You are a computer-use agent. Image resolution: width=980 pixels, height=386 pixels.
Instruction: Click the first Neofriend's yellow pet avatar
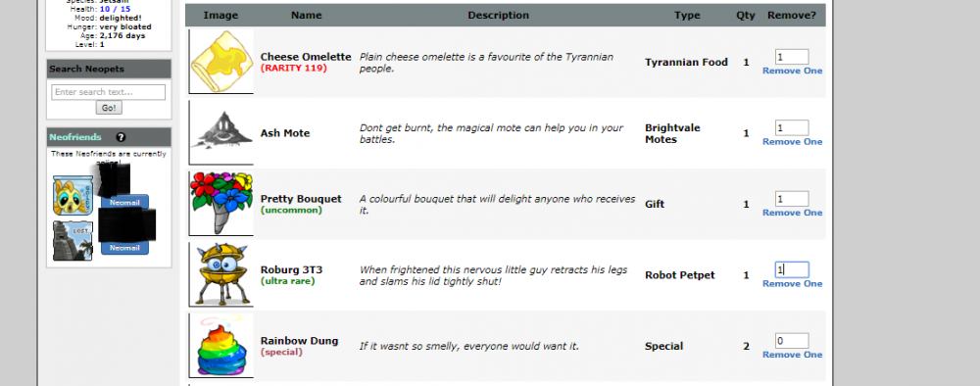[73, 195]
